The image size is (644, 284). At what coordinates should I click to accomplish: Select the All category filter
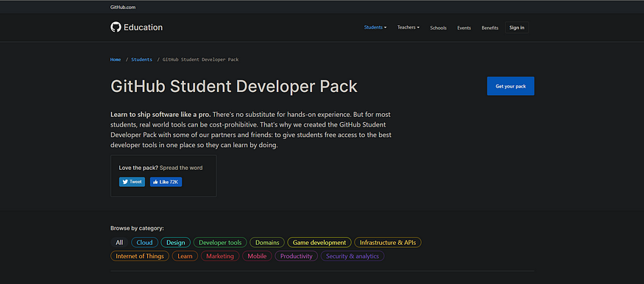point(119,243)
